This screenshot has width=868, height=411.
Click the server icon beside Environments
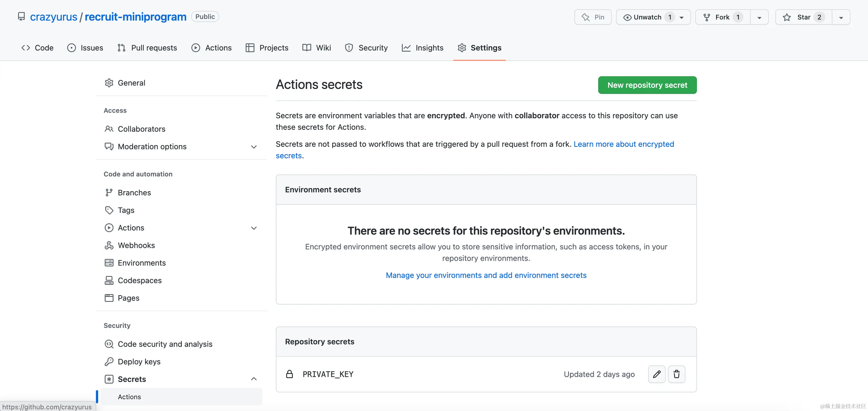pos(109,263)
